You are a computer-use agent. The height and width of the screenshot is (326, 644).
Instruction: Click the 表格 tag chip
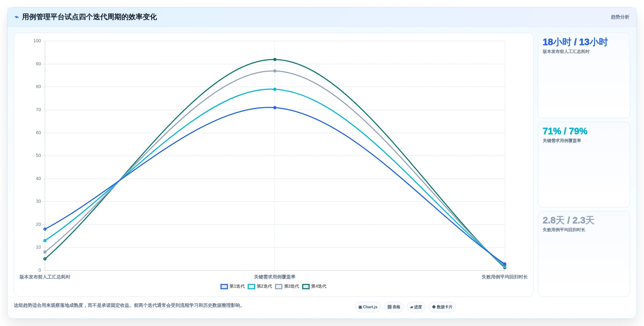tap(394, 307)
